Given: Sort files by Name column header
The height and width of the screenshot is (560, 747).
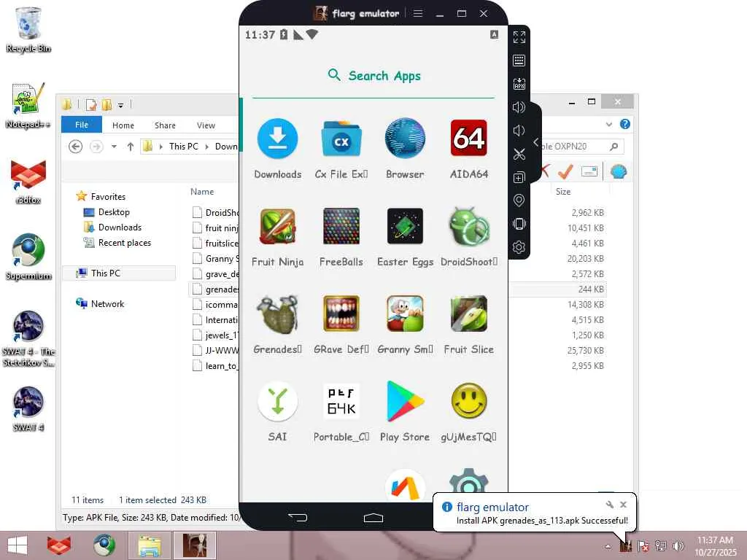Looking at the screenshot, I should click(x=202, y=192).
